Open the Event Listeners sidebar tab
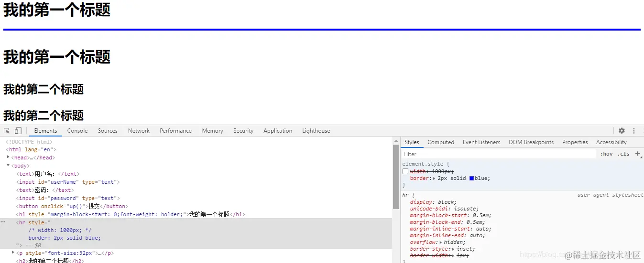This screenshot has height=263, width=644. tap(481, 142)
